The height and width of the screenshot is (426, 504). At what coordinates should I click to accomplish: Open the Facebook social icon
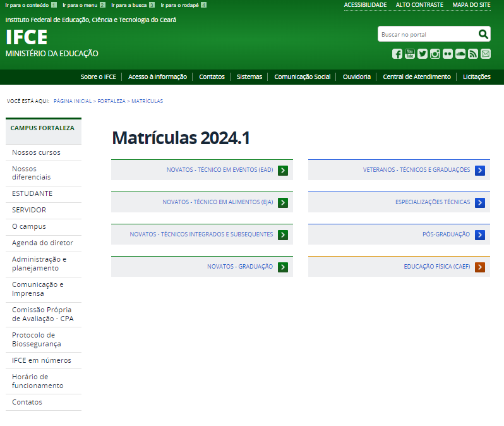tap(397, 54)
